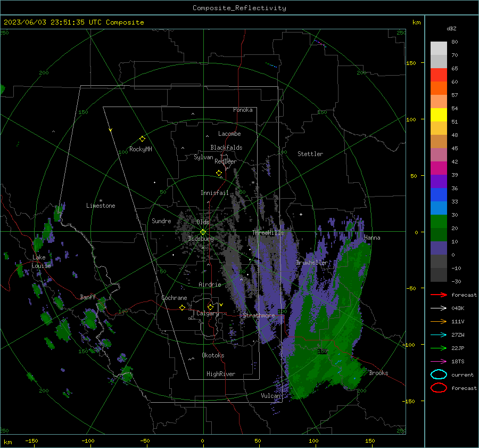Click the magenta 18TS arrow legend icon
Image resolution: width=479 pixels, height=448 pixels.
(x=439, y=362)
